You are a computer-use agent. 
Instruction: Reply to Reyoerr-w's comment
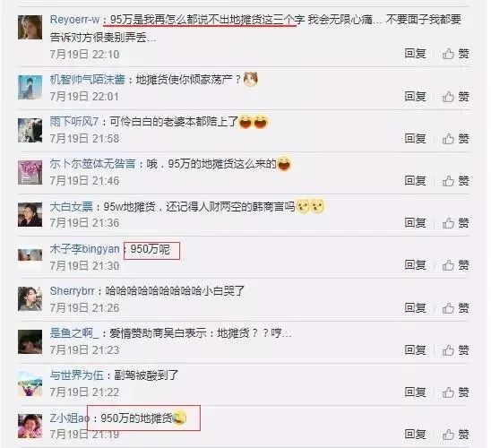415,54
